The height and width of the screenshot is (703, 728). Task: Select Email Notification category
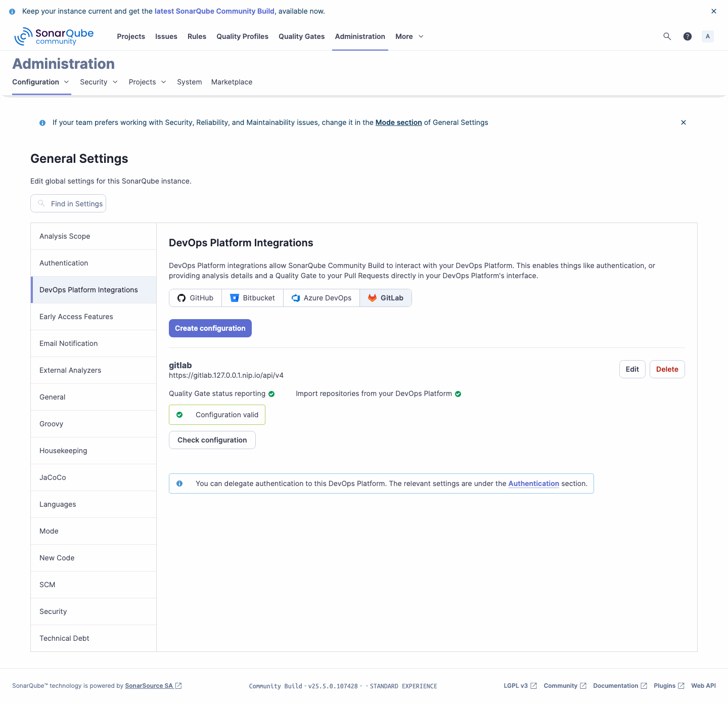[94, 343]
